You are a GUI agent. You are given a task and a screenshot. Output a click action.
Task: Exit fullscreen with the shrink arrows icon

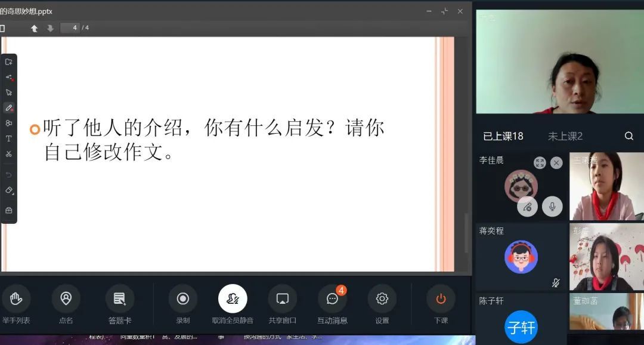444,11
